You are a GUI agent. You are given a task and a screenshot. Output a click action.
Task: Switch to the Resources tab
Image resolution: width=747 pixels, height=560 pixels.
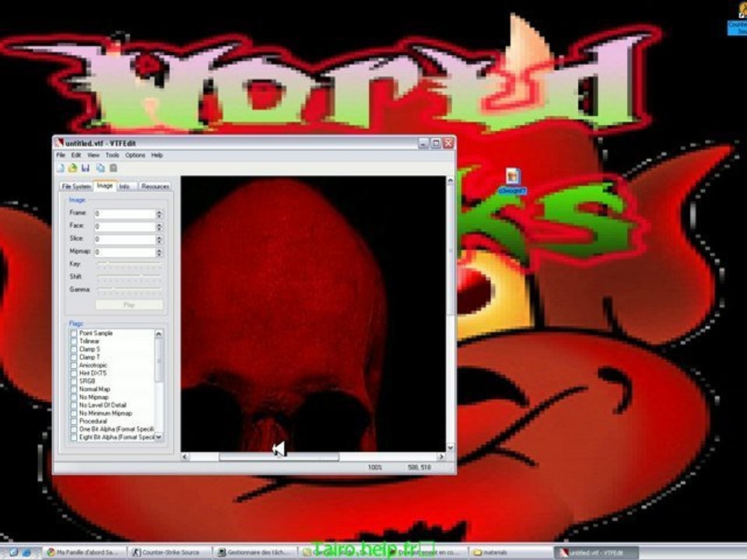pyautogui.click(x=156, y=186)
